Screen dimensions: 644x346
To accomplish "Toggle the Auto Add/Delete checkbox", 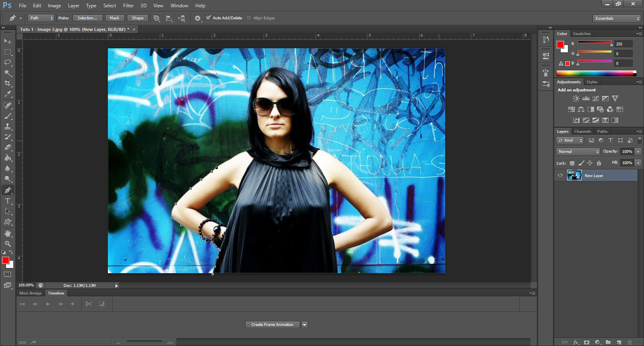I will tap(208, 18).
